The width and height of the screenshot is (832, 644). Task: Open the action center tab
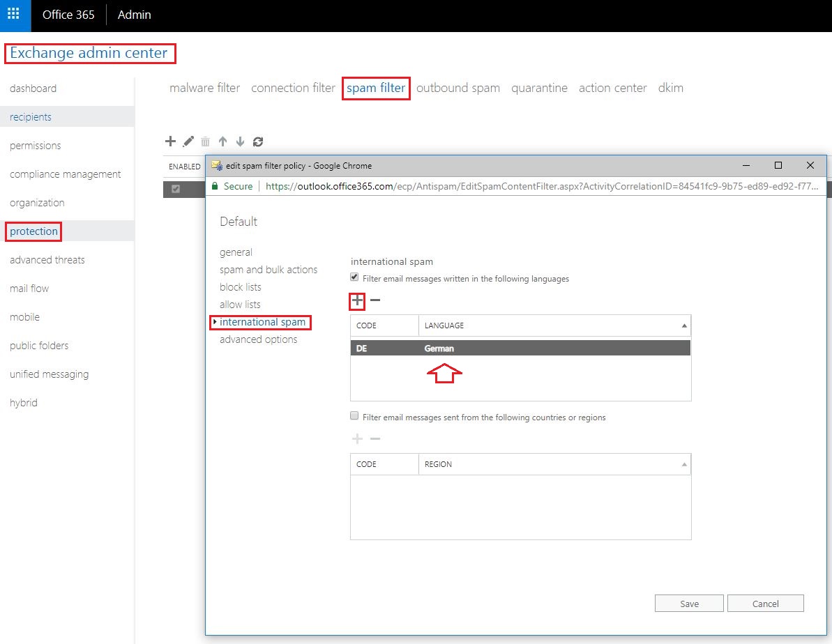click(613, 88)
